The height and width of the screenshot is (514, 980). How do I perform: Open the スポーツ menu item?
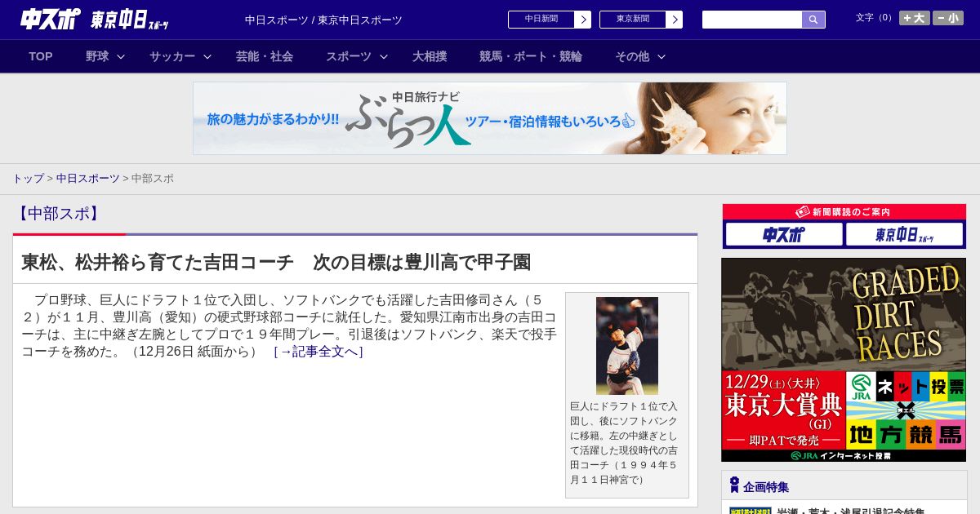tap(349, 56)
